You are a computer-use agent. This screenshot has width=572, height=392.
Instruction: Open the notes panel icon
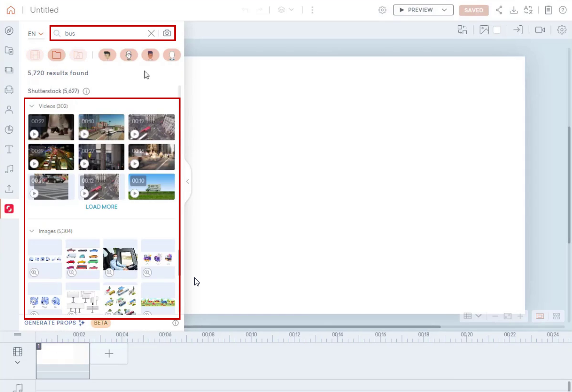coord(549,10)
